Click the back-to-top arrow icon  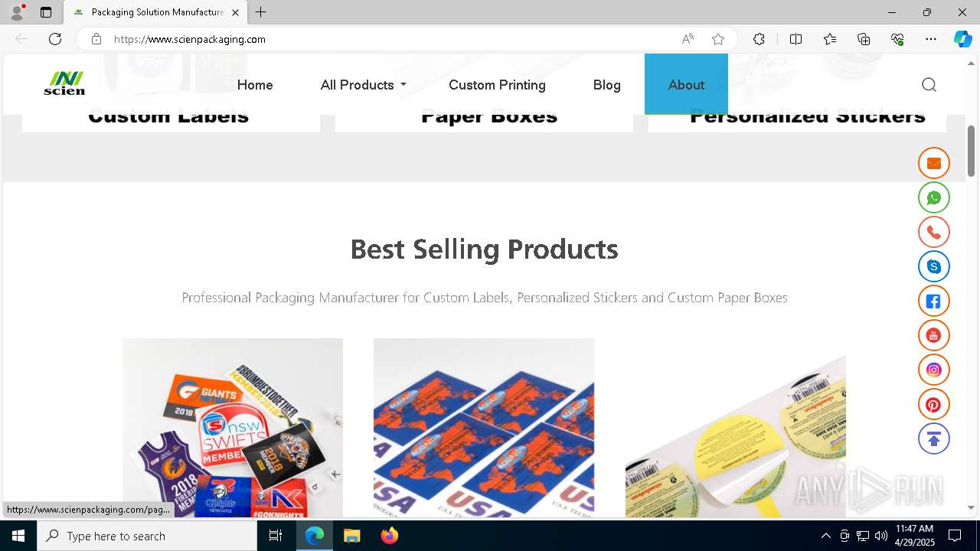pyautogui.click(x=934, y=439)
